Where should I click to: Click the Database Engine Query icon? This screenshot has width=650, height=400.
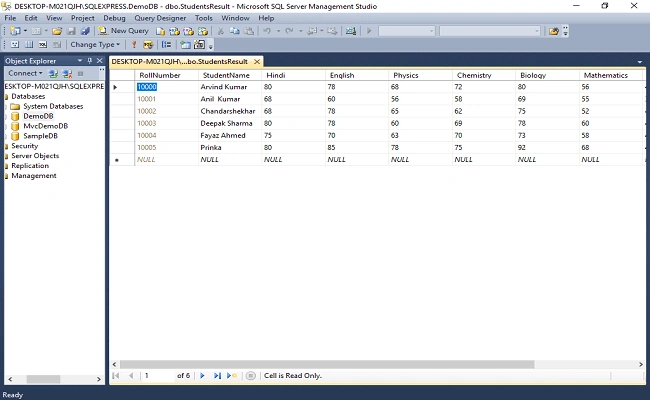(x=160, y=31)
